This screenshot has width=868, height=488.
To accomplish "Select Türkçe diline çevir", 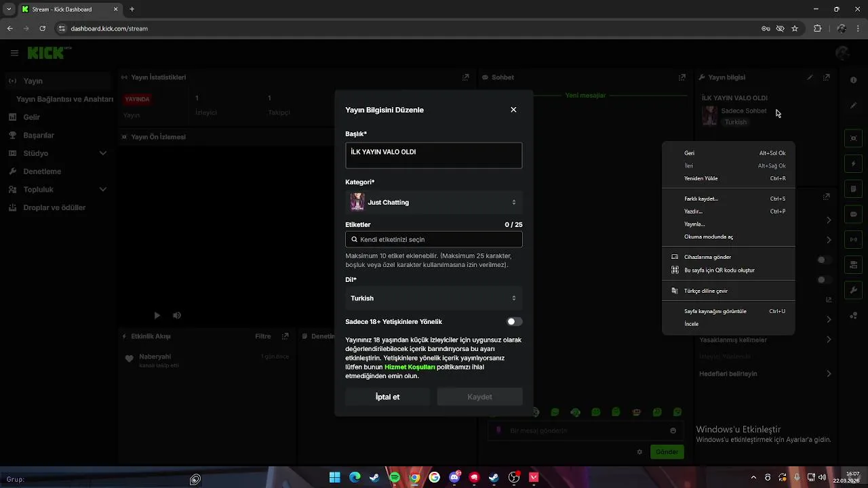I will (728, 291).
